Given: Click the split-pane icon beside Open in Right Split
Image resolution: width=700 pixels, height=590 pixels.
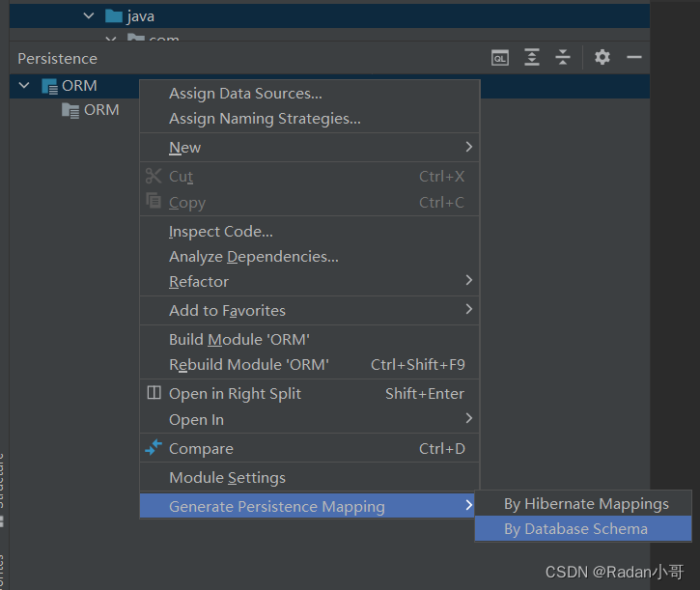Looking at the screenshot, I should point(154,393).
